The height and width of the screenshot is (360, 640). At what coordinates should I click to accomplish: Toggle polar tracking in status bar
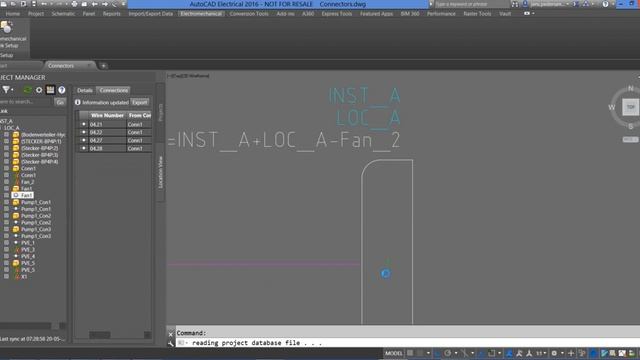[447, 353]
